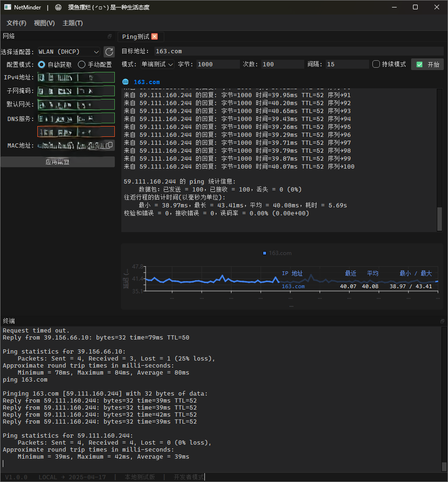Click the 字节 field showing 1000
448x482 pixels.
(218, 64)
